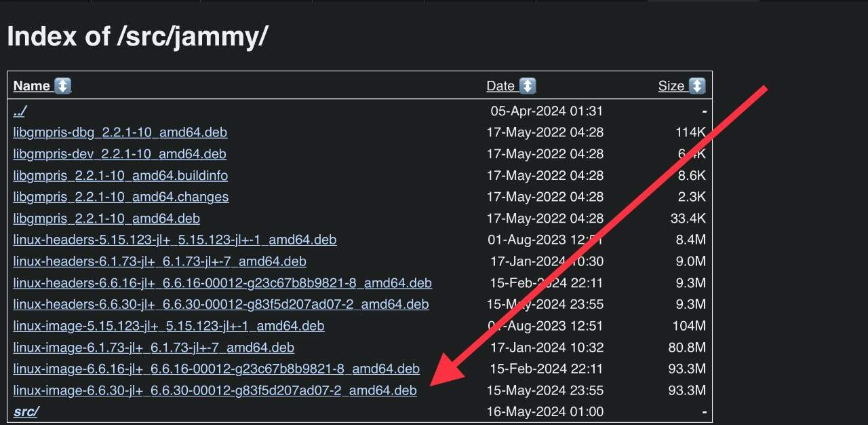Download libgmpris_2.2.1-10_amd64.deb package

coord(106,219)
